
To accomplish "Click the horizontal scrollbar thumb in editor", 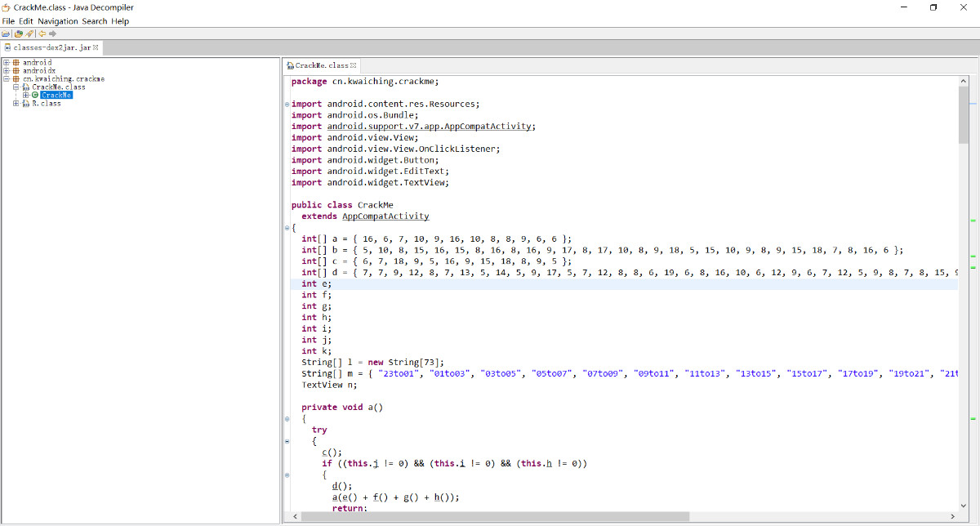I will pyautogui.click(x=496, y=517).
